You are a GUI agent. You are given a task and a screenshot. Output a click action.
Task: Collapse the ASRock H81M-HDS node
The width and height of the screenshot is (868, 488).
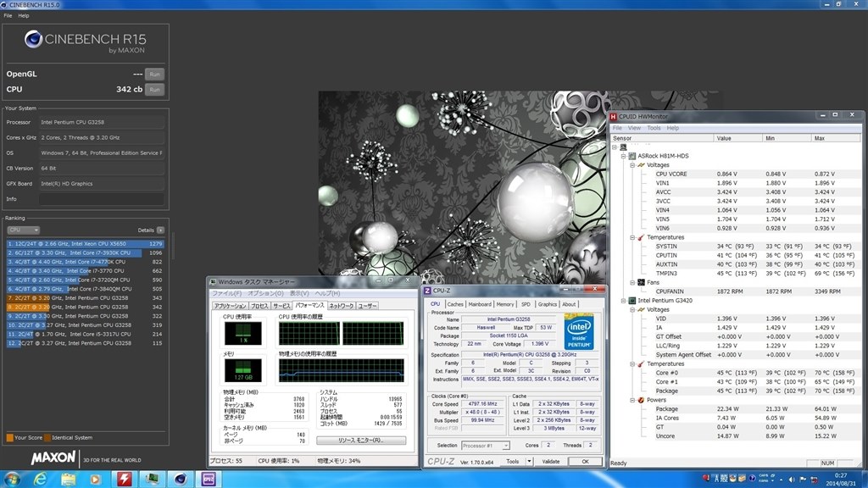click(623, 156)
